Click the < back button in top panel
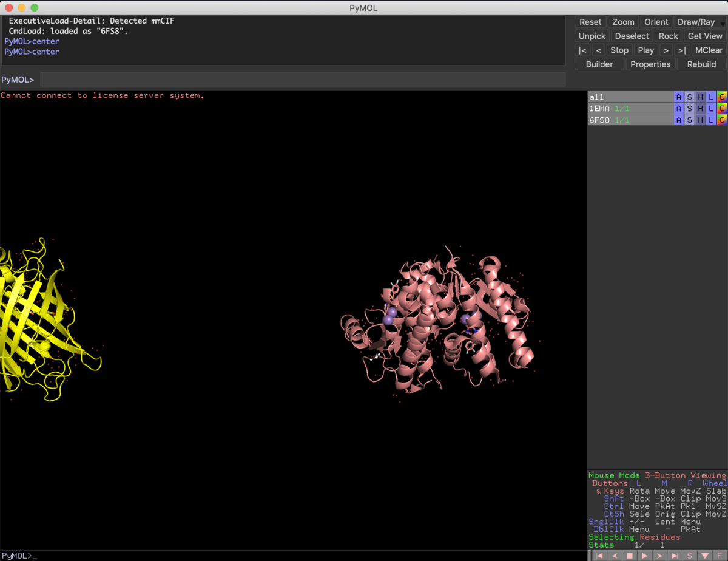This screenshot has height=561, width=728. [x=598, y=50]
